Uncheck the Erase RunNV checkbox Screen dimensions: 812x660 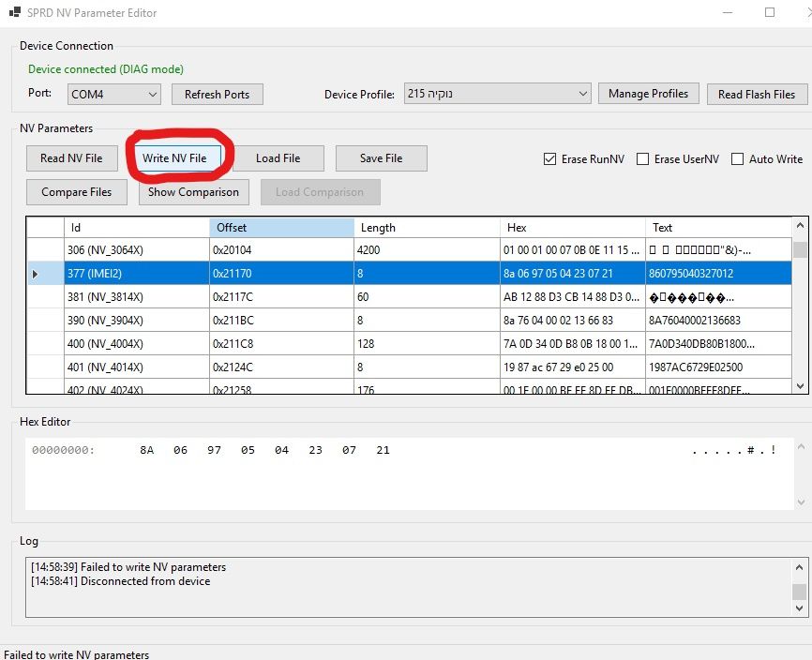(x=549, y=159)
